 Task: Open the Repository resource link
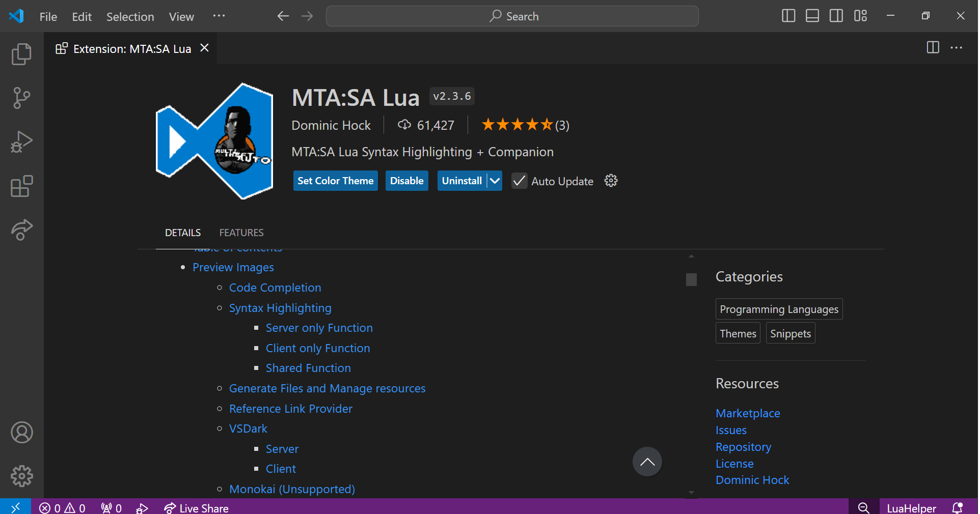click(743, 447)
